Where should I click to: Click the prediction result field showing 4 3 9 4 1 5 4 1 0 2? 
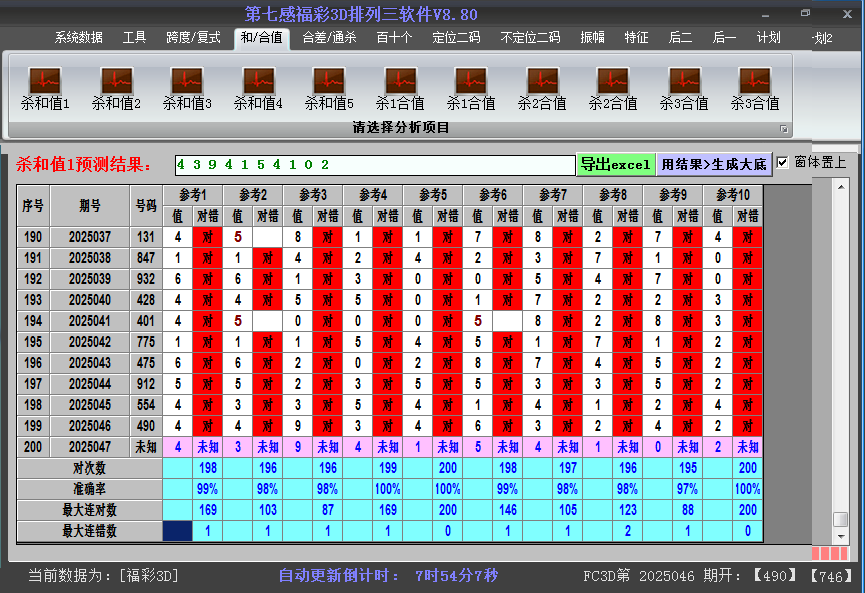375,165
